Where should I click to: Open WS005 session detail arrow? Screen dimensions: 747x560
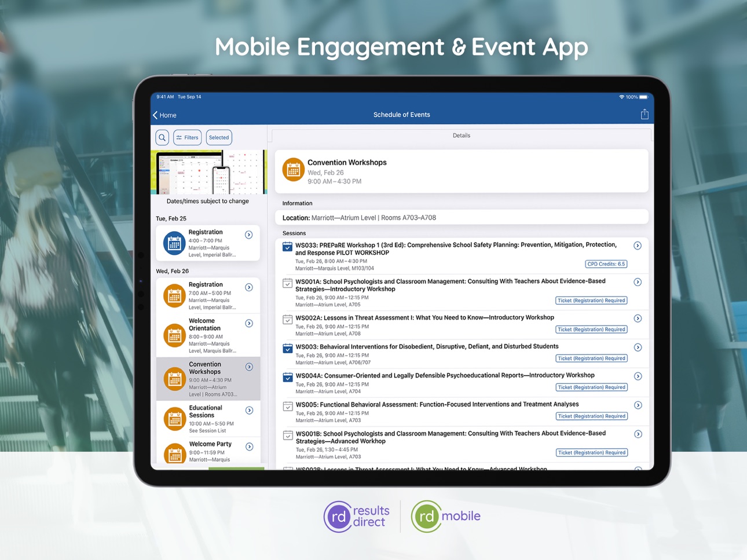pos(638,405)
